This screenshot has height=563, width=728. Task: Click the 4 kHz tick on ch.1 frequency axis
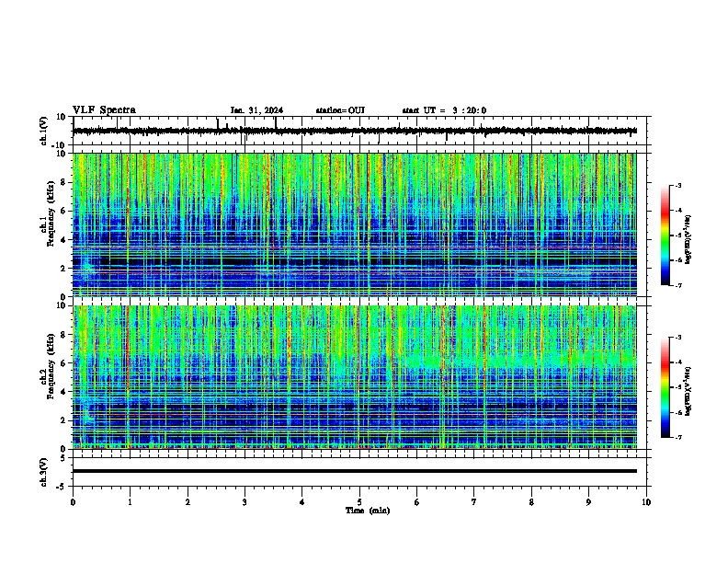(63, 240)
